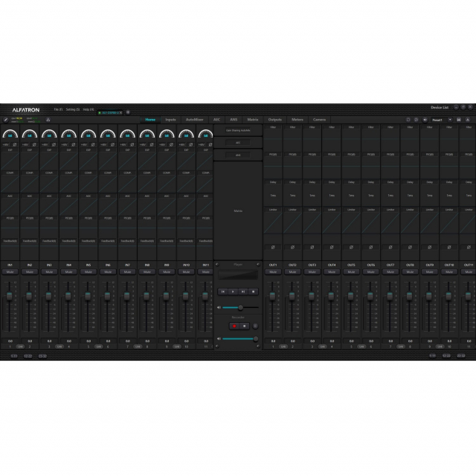Switch to the Matrix tab
The height and width of the screenshot is (476, 476).
[x=253, y=120]
